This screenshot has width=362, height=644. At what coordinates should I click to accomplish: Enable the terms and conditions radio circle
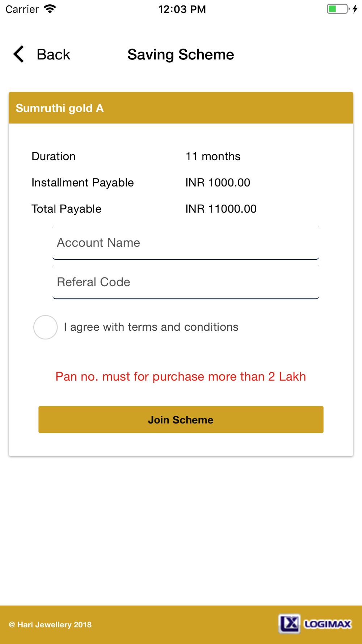click(x=46, y=327)
